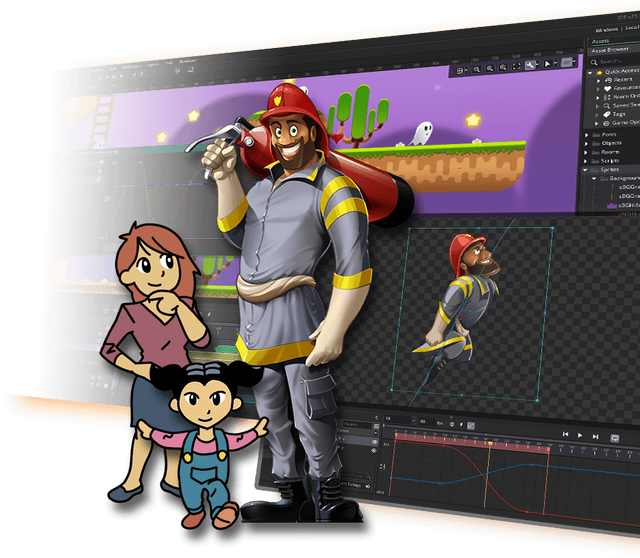Screen dimensions: 640x558
Task: Collapse the Sprites folder tree
Action: [586, 170]
